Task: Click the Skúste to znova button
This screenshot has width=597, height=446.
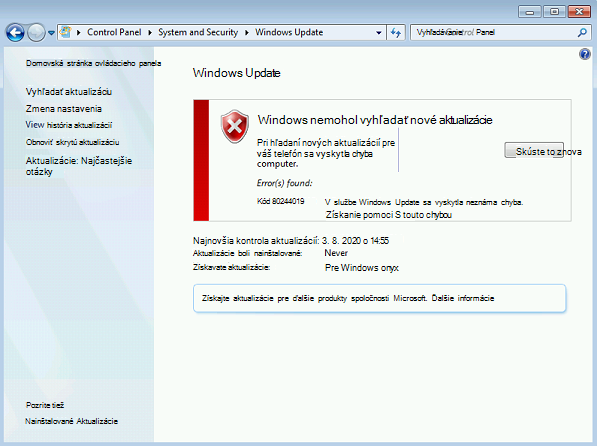Action: [534, 150]
